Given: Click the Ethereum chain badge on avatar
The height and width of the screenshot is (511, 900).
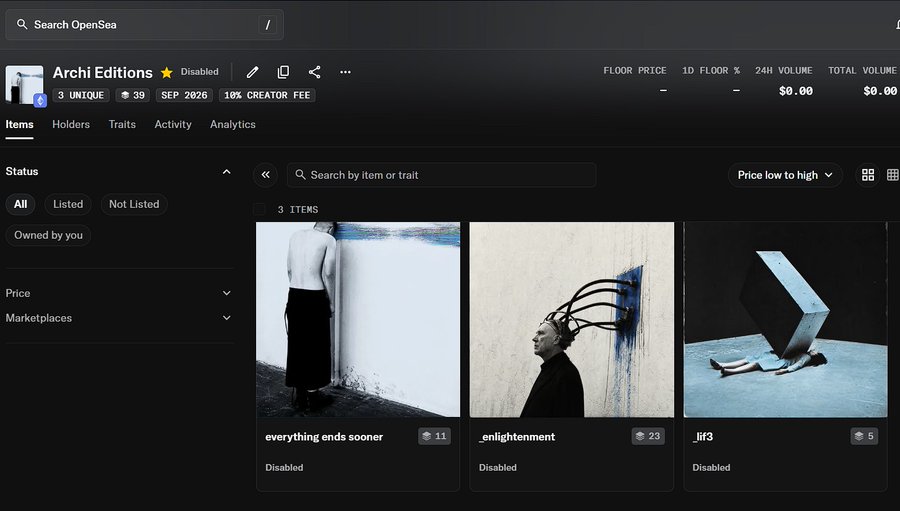Looking at the screenshot, I should pos(40,100).
